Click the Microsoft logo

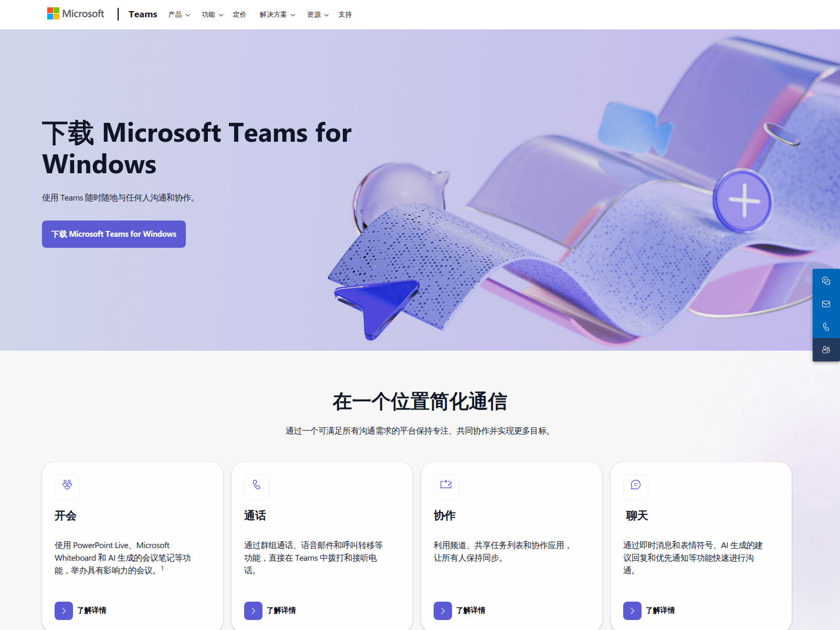pyautogui.click(x=76, y=14)
